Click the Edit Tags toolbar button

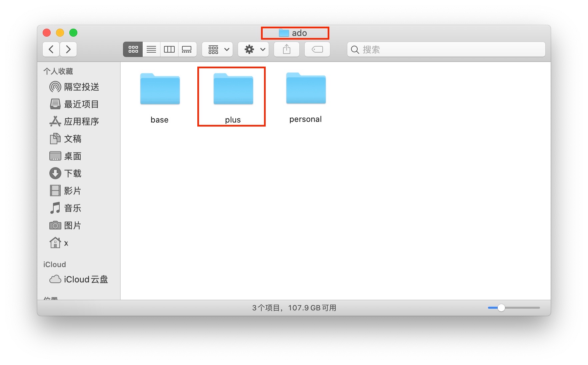click(x=317, y=49)
